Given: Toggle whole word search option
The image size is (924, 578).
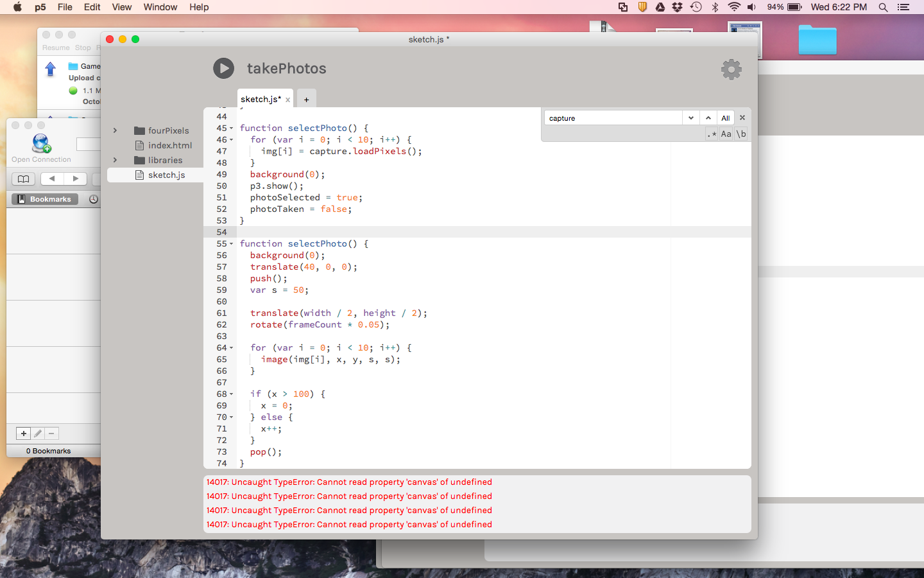Looking at the screenshot, I should tap(741, 134).
